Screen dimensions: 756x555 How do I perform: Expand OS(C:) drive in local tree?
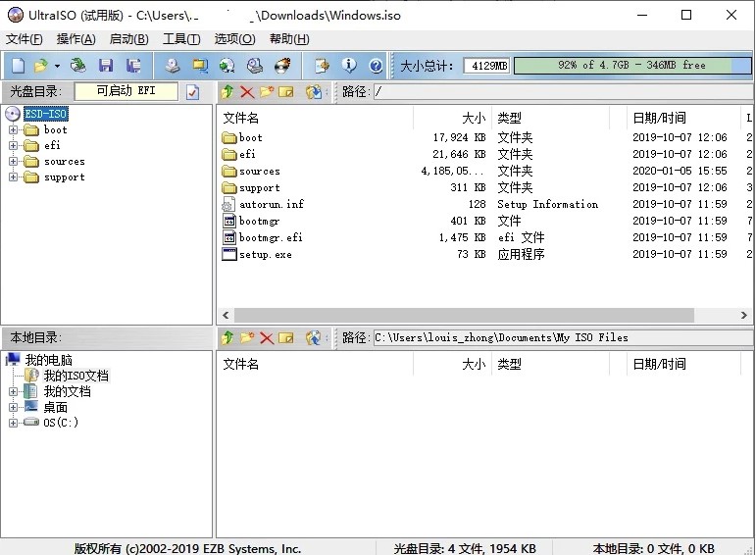point(13,423)
